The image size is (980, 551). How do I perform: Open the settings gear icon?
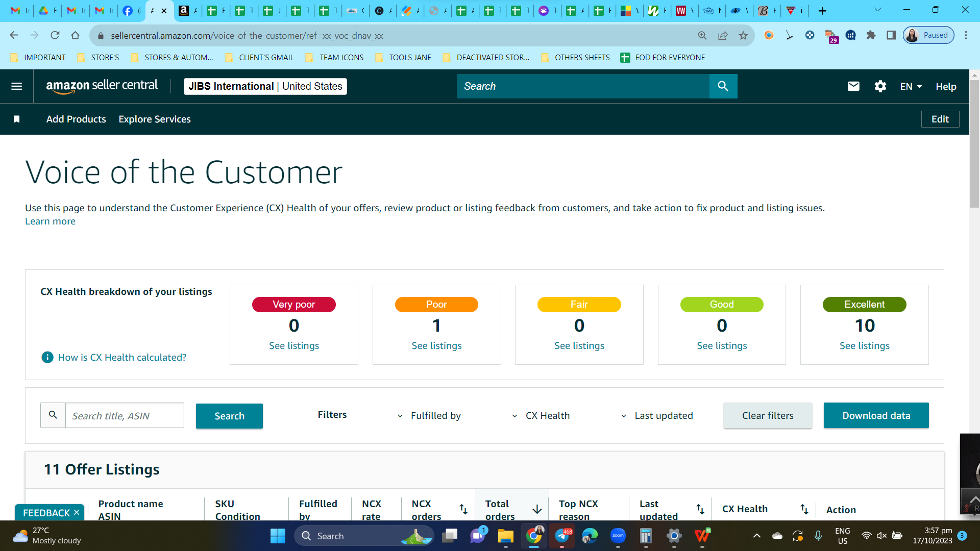point(880,86)
